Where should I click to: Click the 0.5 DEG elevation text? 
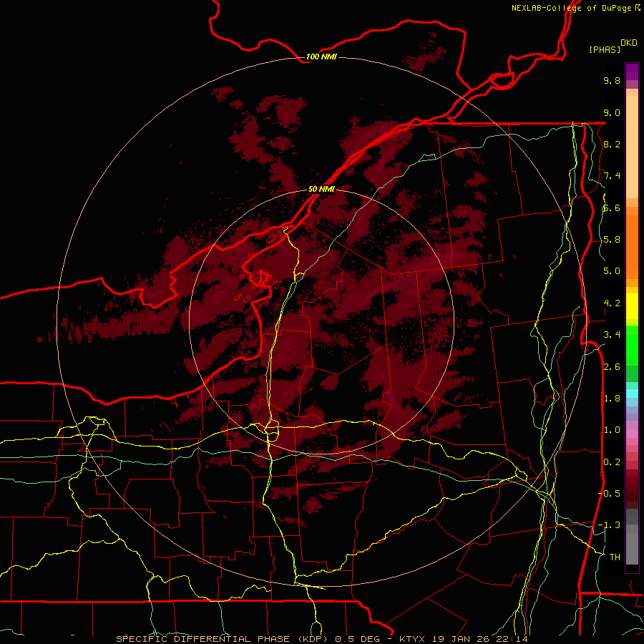tap(358, 639)
